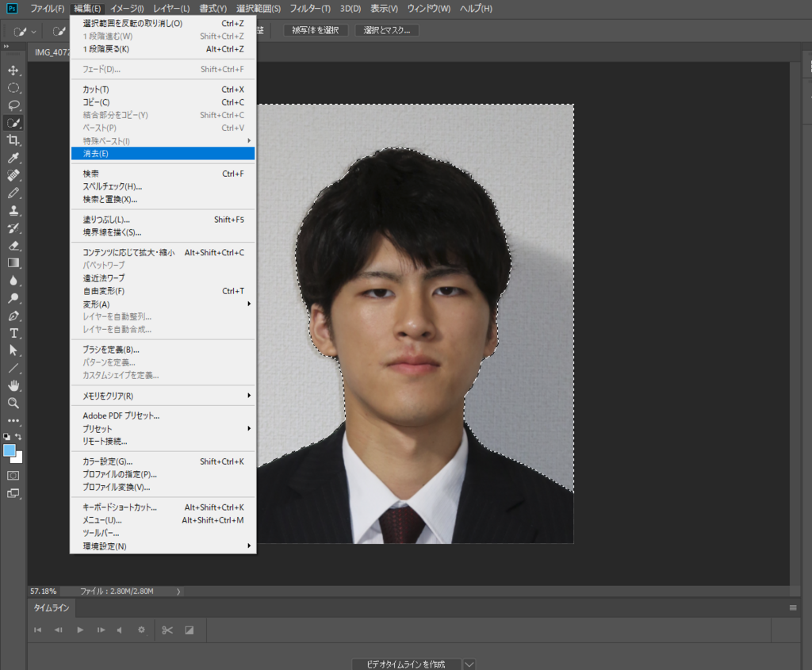Click the add-to-selection brush option
Screen dimensions: 812x670
pos(59,32)
